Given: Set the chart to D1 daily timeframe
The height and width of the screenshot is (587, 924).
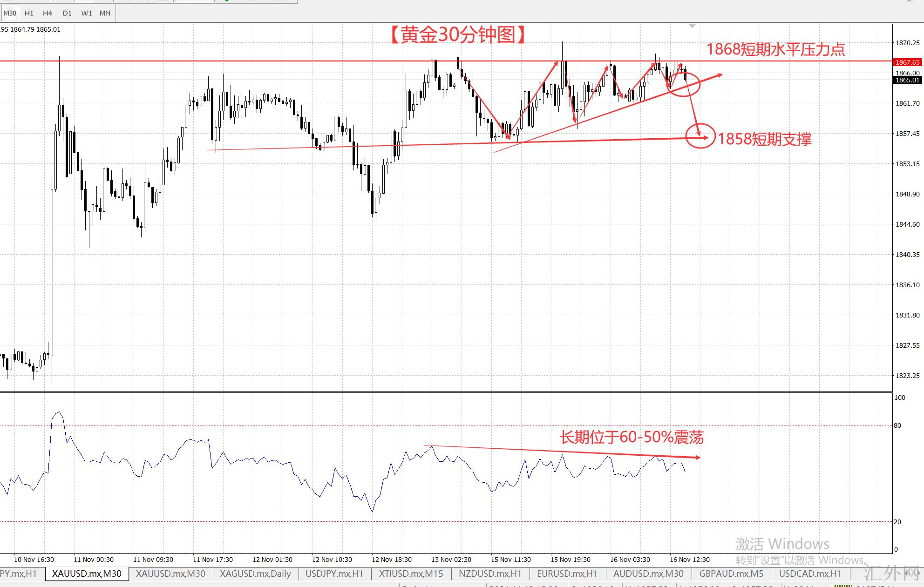Looking at the screenshot, I should tap(67, 13).
